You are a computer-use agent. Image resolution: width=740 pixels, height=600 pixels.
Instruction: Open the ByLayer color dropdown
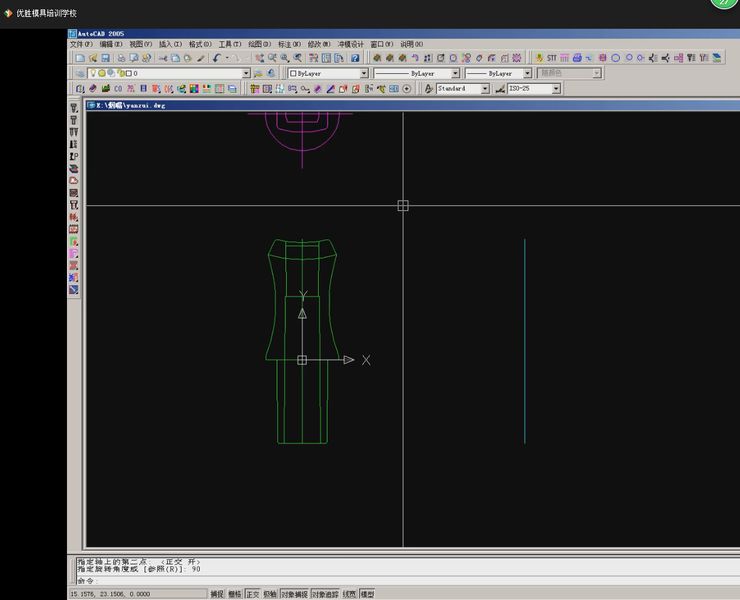click(x=364, y=73)
